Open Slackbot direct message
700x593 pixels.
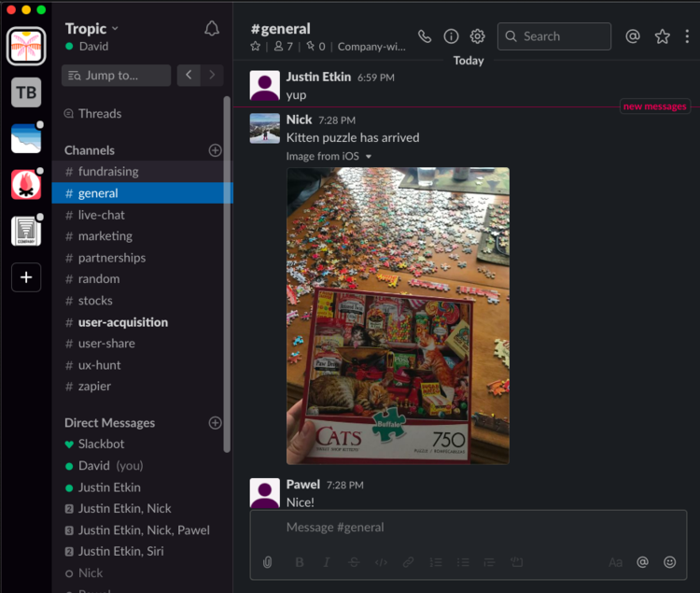click(142, 445)
